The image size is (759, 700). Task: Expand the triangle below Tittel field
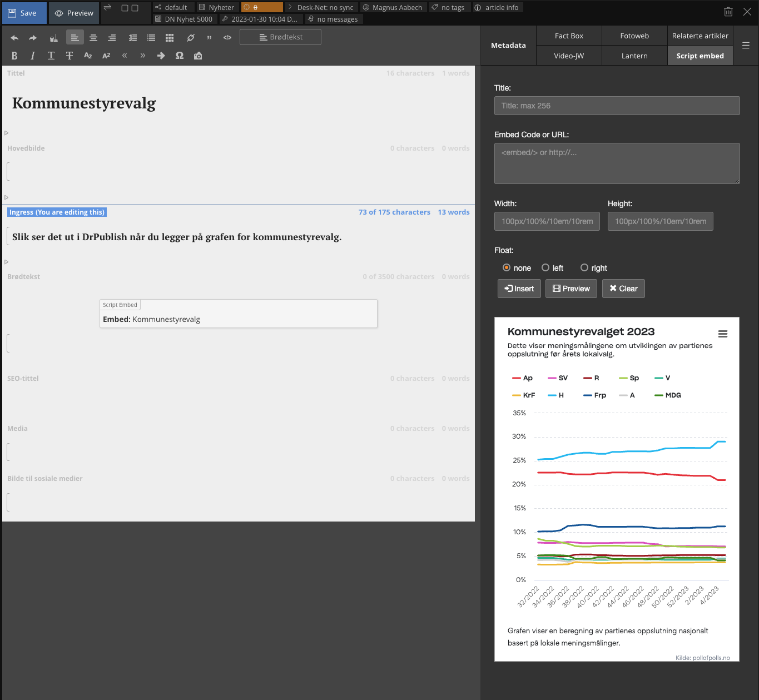click(x=7, y=133)
